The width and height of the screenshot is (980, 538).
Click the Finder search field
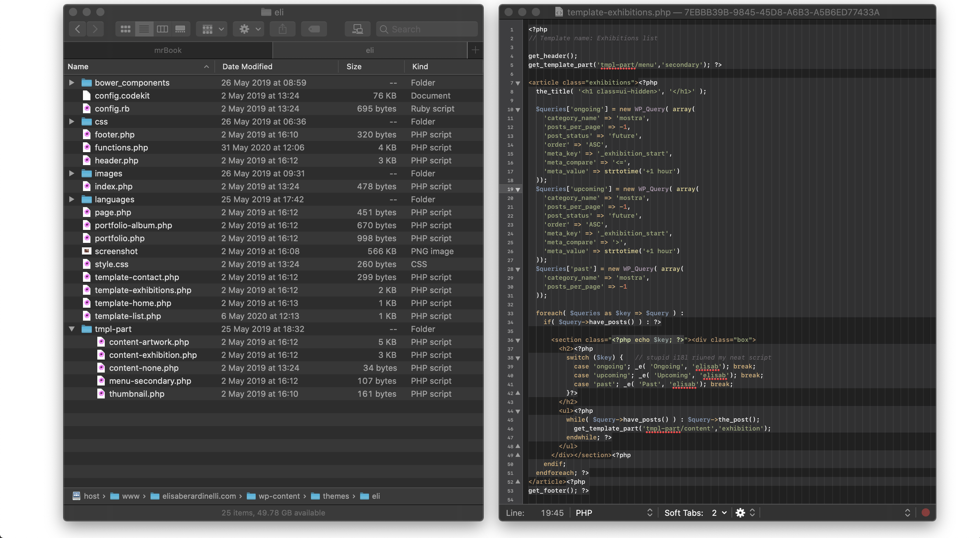[x=427, y=29]
